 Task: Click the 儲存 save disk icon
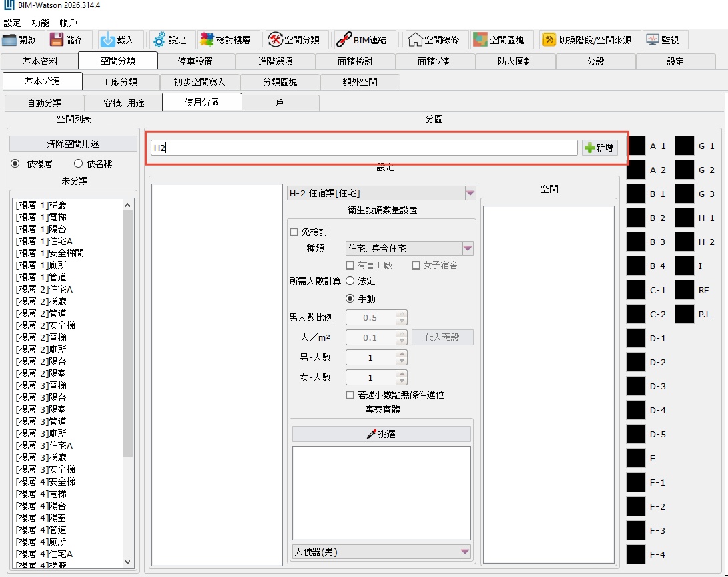click(57, 40)
